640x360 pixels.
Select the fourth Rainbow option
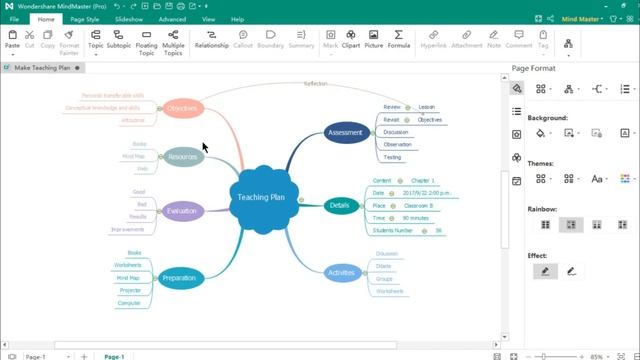pos(622,224)
